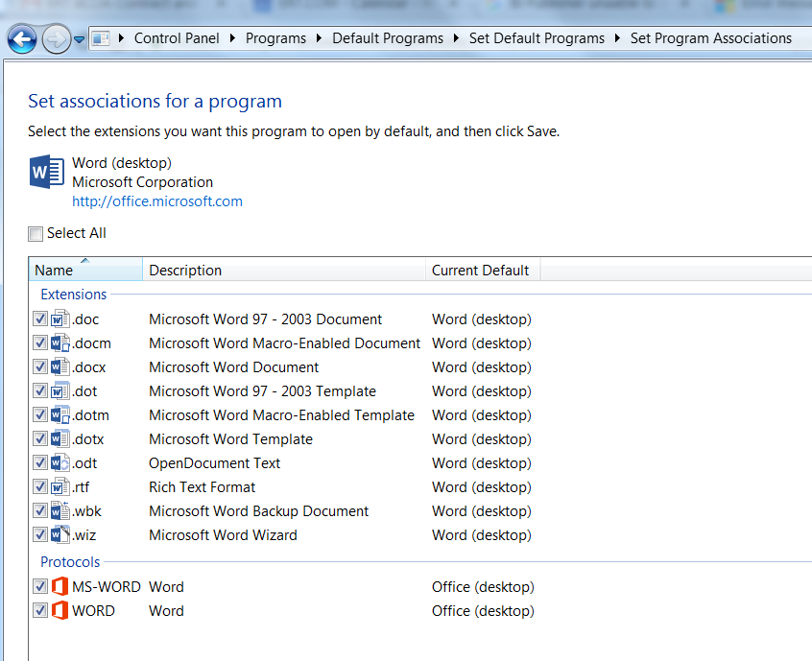The width and height of the screenshot is (812, 661).
Task: Select 'Microsoft Word Wizard' description
Action: tap(223, 534)
